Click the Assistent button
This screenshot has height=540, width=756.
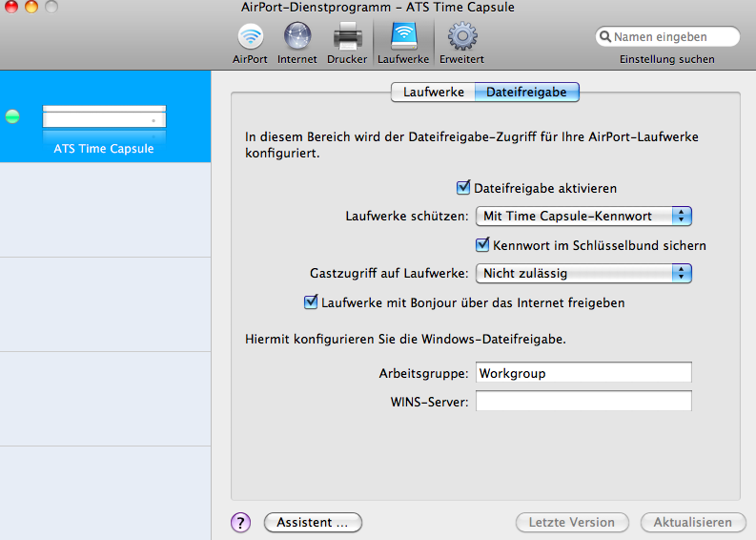click(313, 522)
